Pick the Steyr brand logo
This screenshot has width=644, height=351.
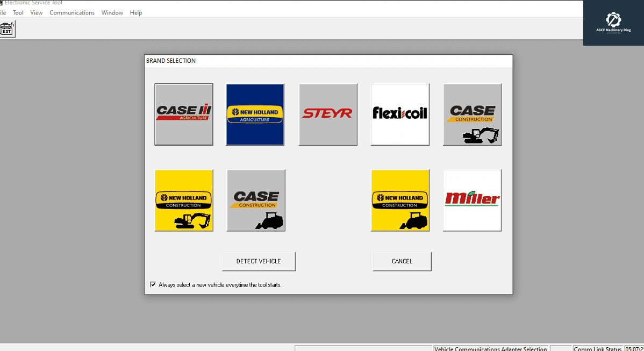(x=328, y=114)
